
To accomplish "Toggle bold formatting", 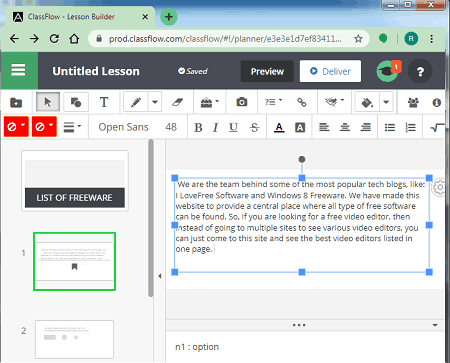I will (198, 127).
